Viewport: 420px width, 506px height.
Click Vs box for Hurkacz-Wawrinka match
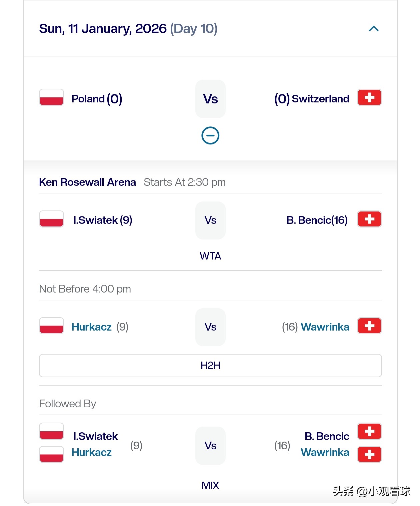[x=210, y=327]
